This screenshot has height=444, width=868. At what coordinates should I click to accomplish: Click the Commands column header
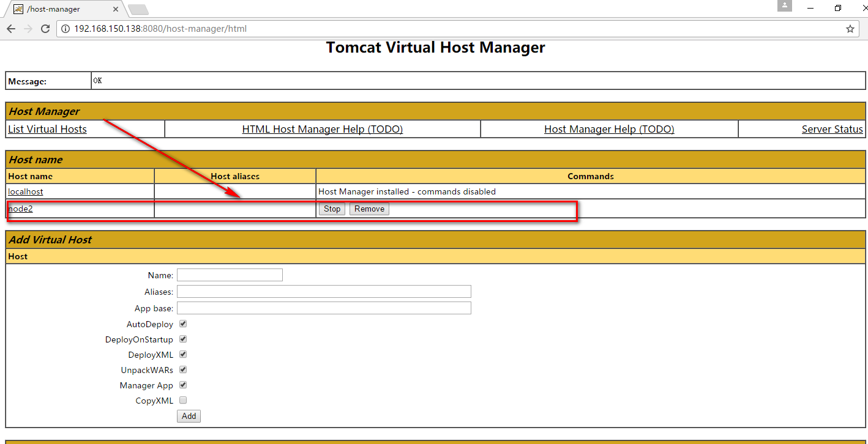point(591,176)
